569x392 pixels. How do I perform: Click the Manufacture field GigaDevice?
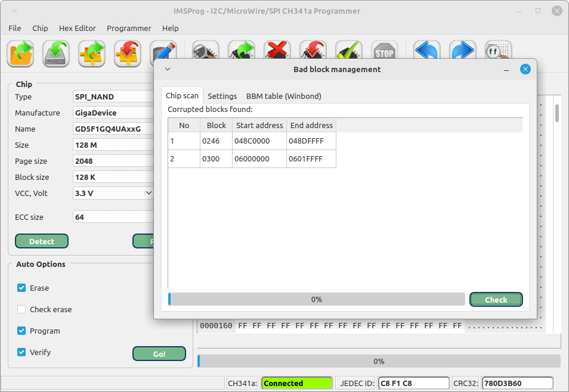pyautogui.click(x=113, y=113)
